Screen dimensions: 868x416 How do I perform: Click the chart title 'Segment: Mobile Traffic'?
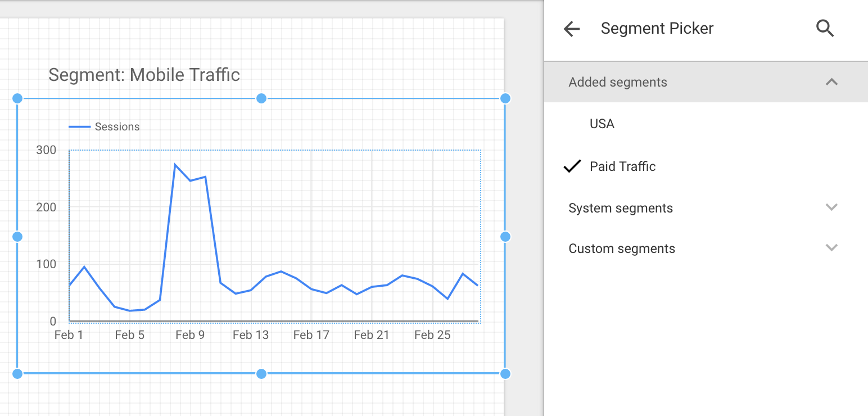click(x=144, y=75)
